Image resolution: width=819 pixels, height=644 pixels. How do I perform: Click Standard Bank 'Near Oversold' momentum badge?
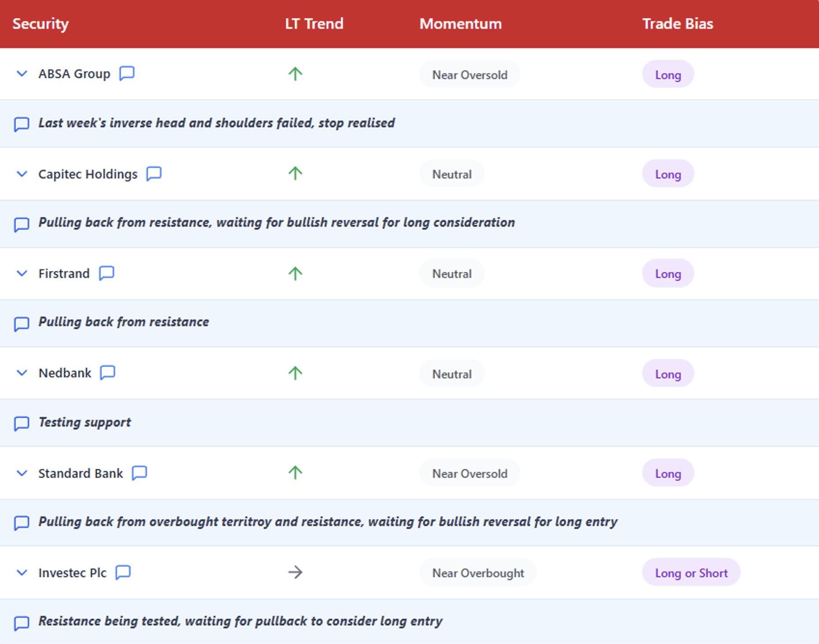coord(470,473)
